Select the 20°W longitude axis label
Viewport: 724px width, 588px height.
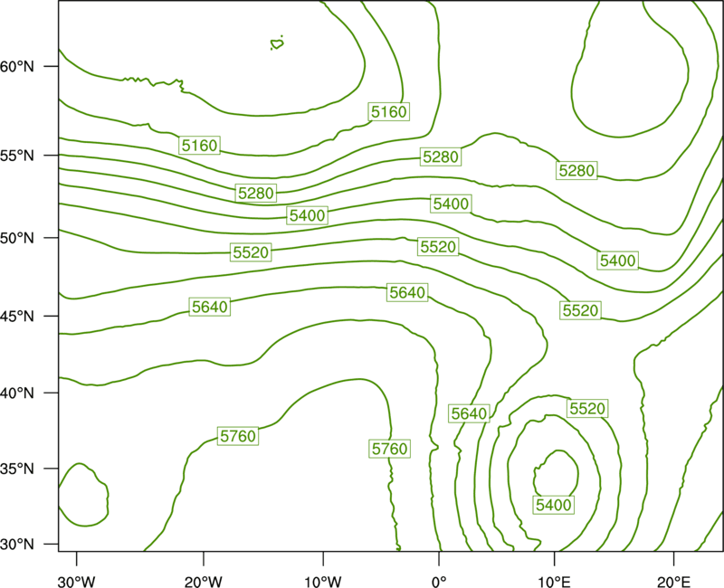coord(204,582)
